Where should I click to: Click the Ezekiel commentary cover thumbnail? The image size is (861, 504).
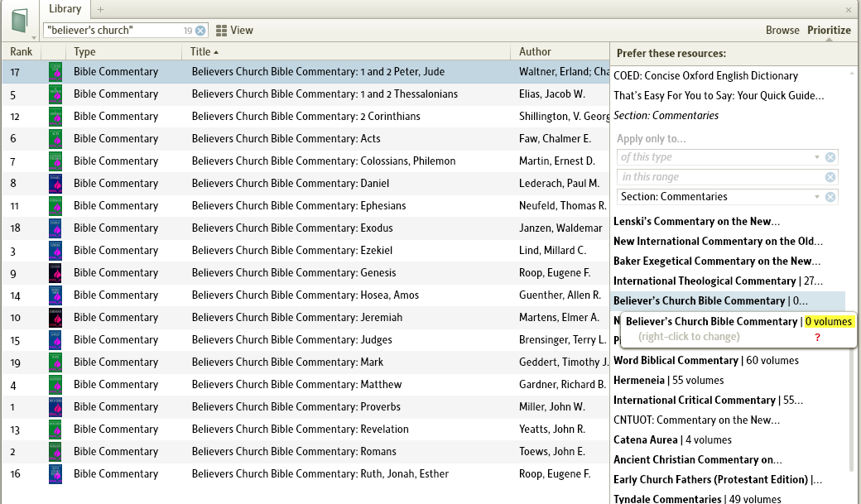point(55,251)
